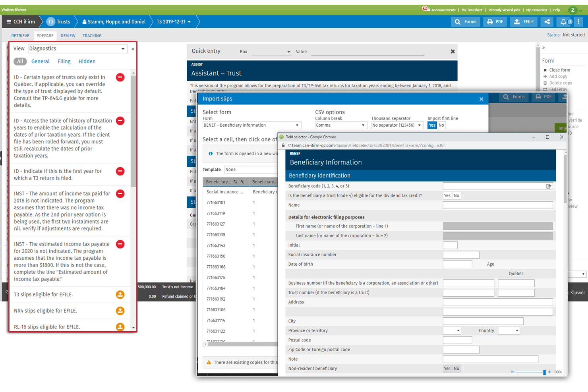Click the Quick entry Value field
Screen dimensions: 588x392
point(367,52)
